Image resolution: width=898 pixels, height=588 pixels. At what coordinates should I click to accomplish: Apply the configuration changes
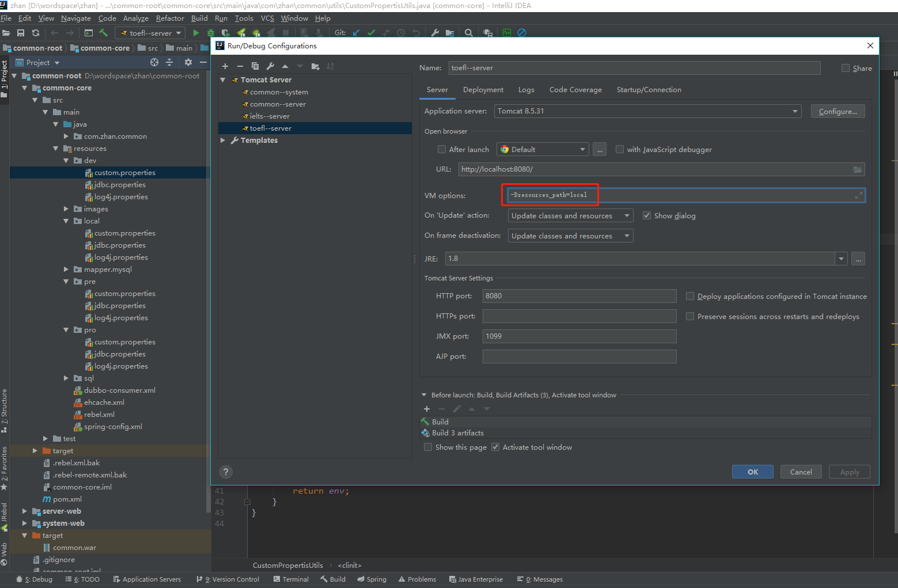849,472
